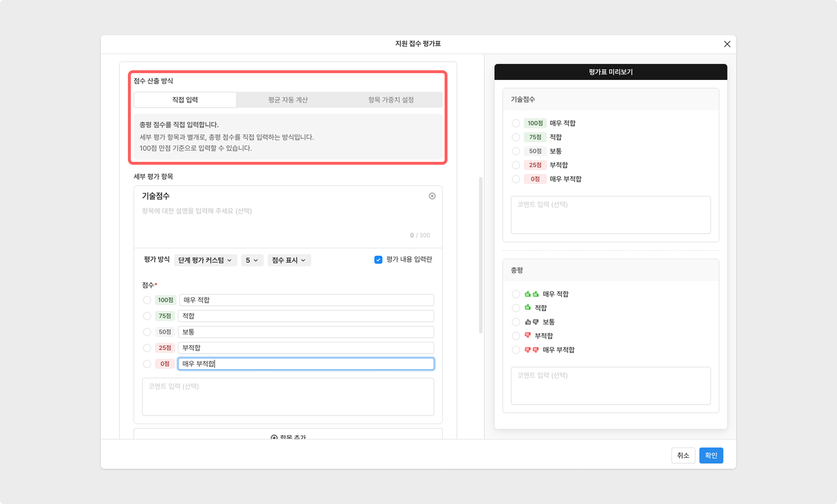Open the 점수 표시 dropdown

click(x=289, y=260)
